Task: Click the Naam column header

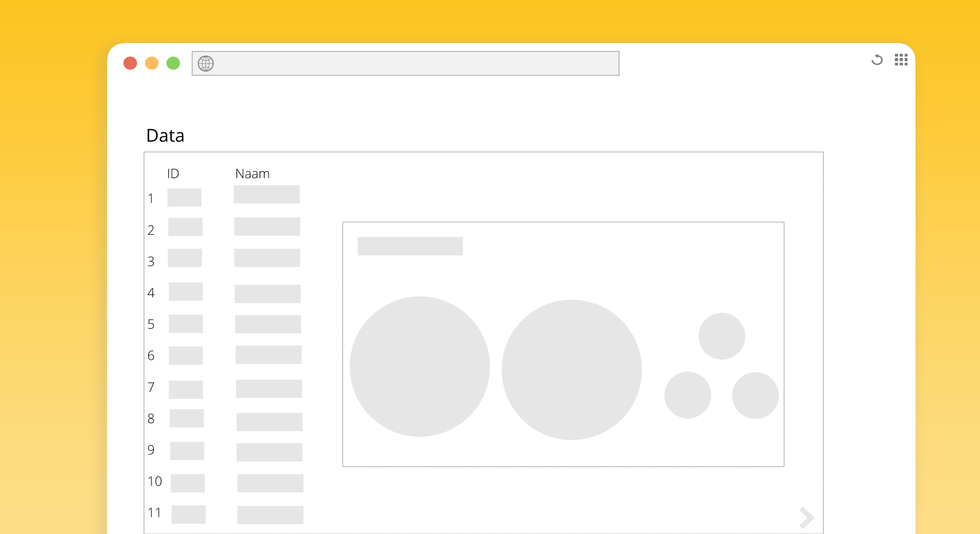Action: [x=252, y=174]
